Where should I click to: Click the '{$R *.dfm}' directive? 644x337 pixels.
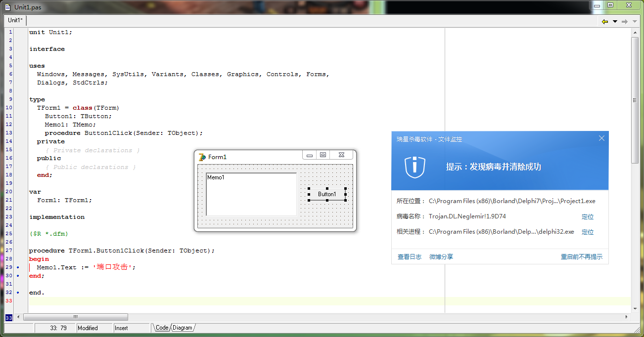[48, 233]
